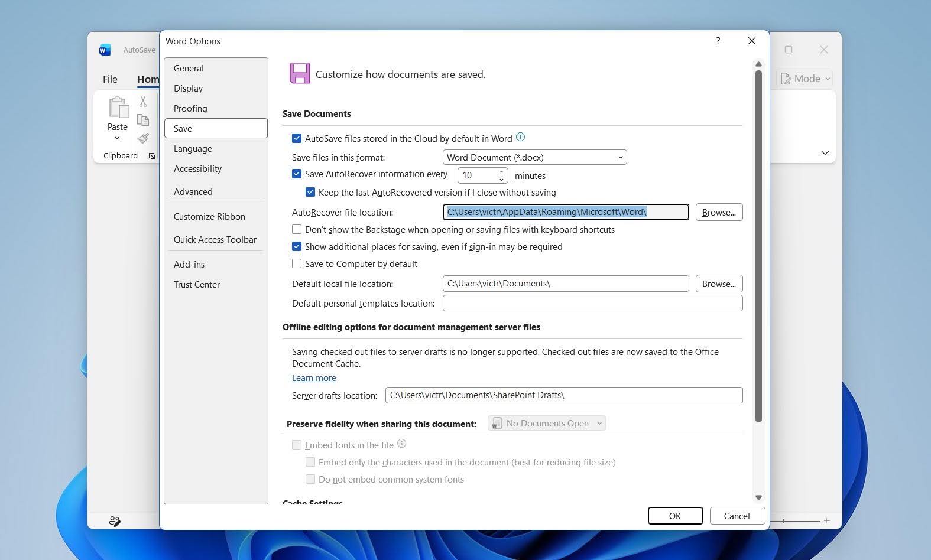Click Browse for Default local file location
The height and width of the screenshot is (560, 931).
719,284
